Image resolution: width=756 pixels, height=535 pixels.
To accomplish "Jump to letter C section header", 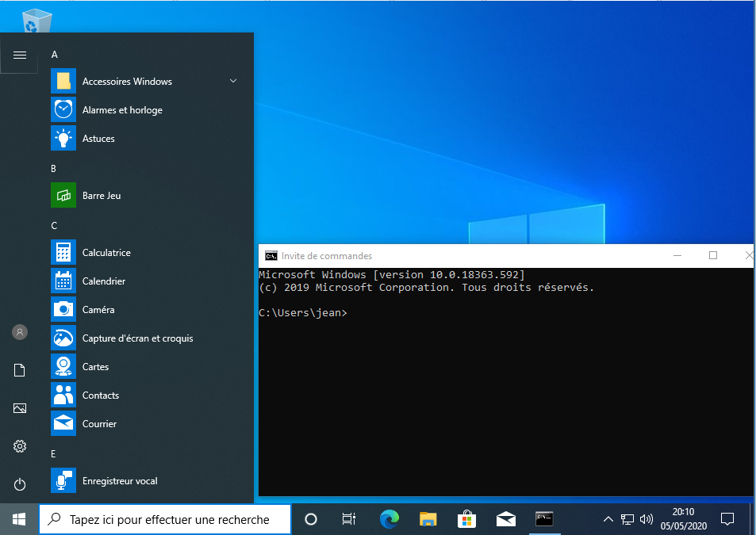I will click(54, 225).
